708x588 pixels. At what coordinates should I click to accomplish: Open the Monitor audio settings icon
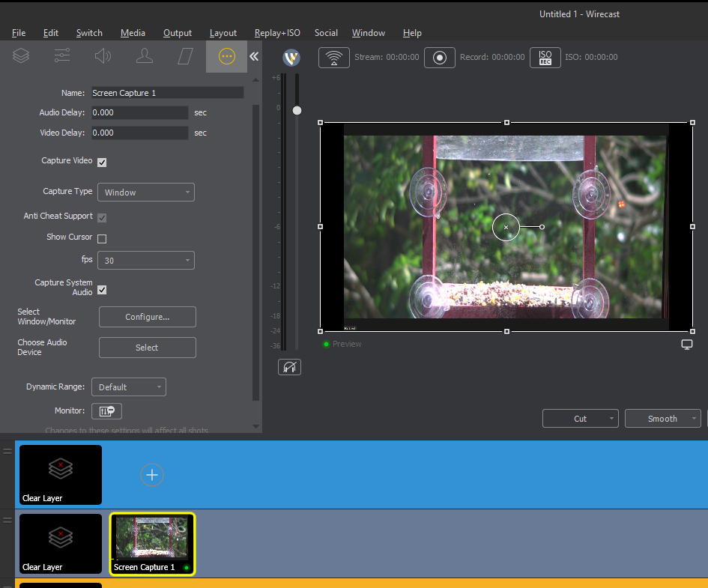point(106,410)
